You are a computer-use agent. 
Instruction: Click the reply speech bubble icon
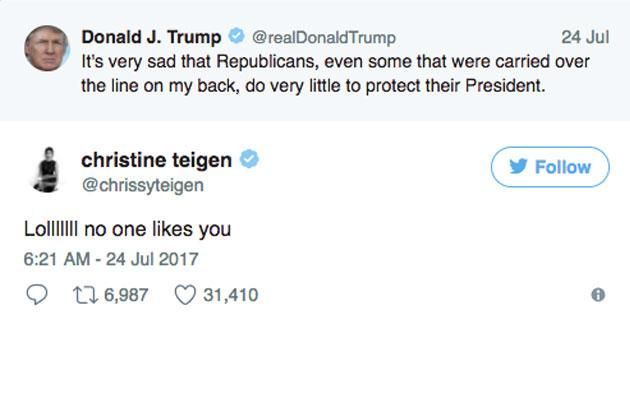coord(35,295)
